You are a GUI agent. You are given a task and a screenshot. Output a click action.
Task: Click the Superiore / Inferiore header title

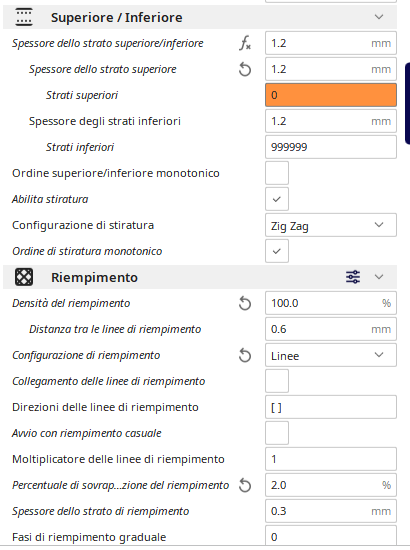click(116, 18)
